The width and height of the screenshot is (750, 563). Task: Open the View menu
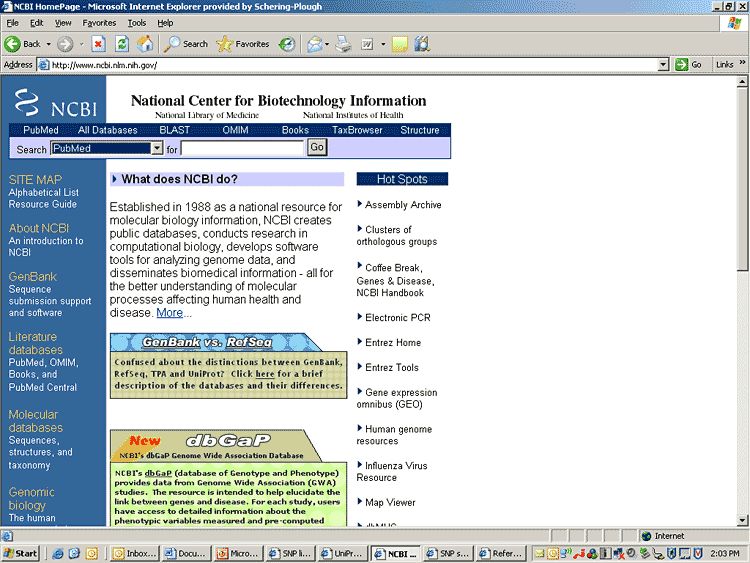pyautogui.click(x=63, y=23)
